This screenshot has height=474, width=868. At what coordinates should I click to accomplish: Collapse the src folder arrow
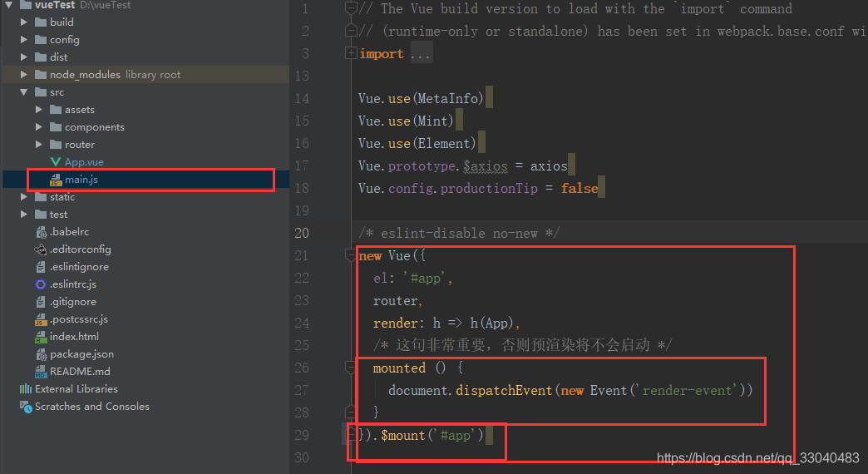pos(24,92)
